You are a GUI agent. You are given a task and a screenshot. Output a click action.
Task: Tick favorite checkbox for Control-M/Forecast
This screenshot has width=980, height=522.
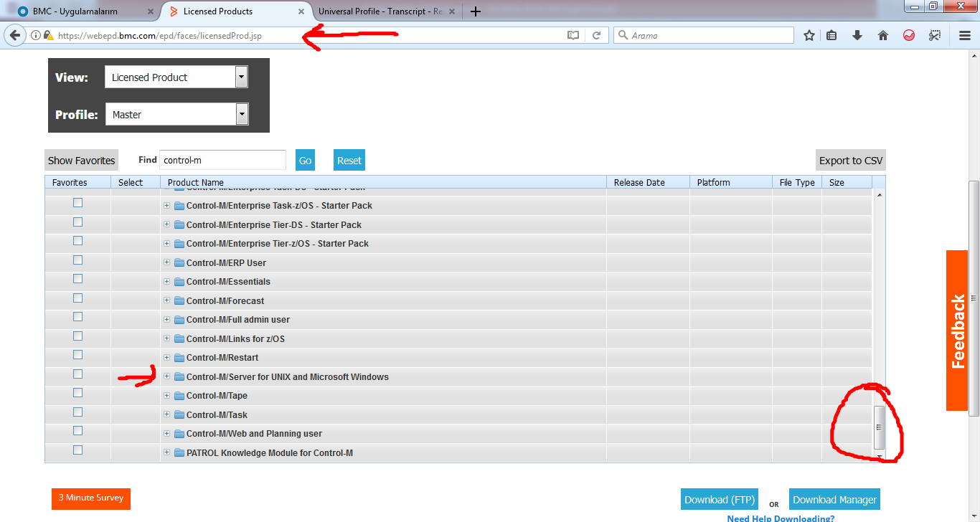click(77, 298)
